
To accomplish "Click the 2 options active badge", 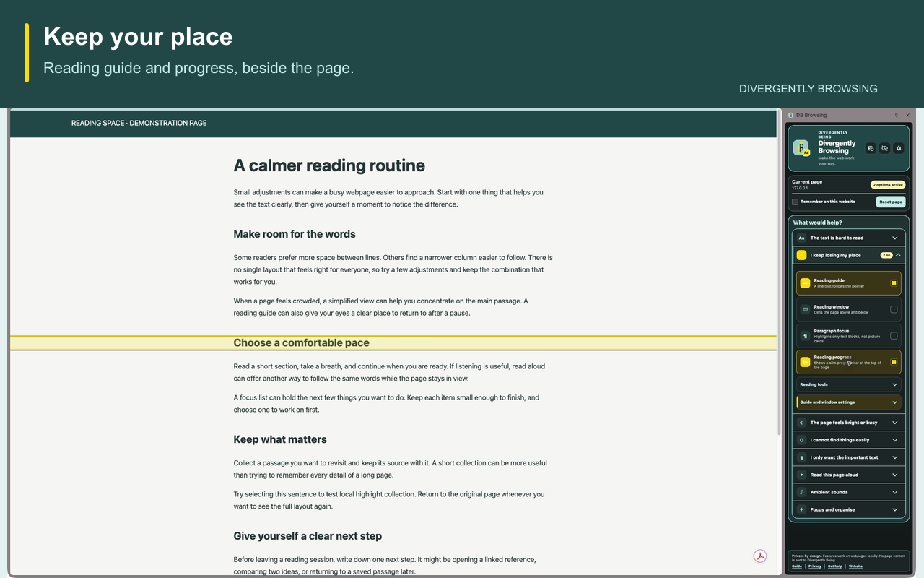I will [888, 185].
